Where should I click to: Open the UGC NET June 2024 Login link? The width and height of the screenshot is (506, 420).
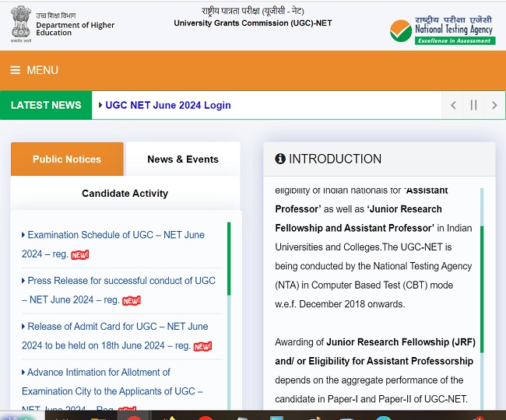pyautogui.click(x=167, y=105)
